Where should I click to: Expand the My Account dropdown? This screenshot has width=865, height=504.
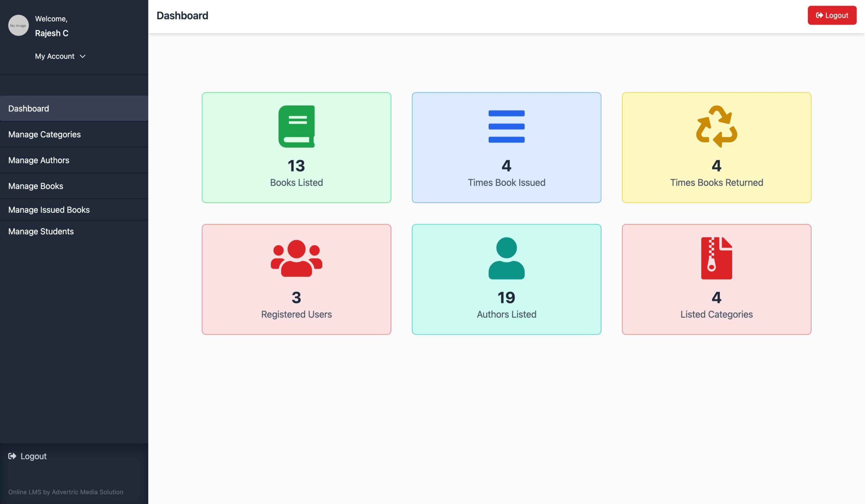[55, 56]
